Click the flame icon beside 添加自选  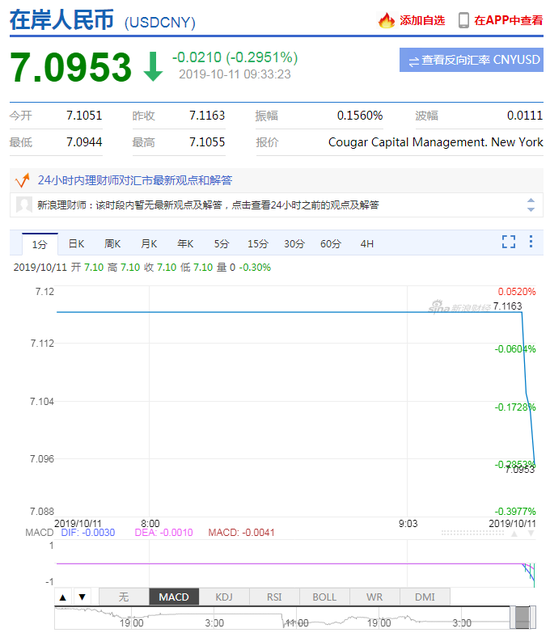pyautogui.click(x=386, y=20)
